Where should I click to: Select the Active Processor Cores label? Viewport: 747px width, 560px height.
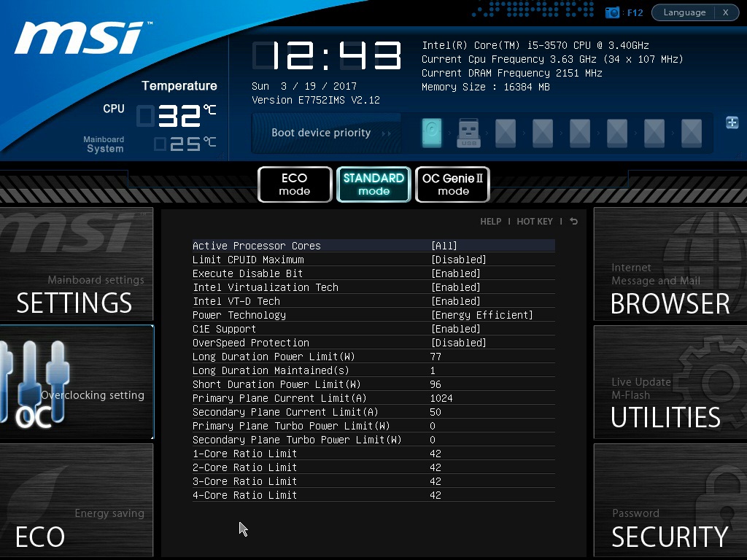pyautogui.click(x=256, y=246)
